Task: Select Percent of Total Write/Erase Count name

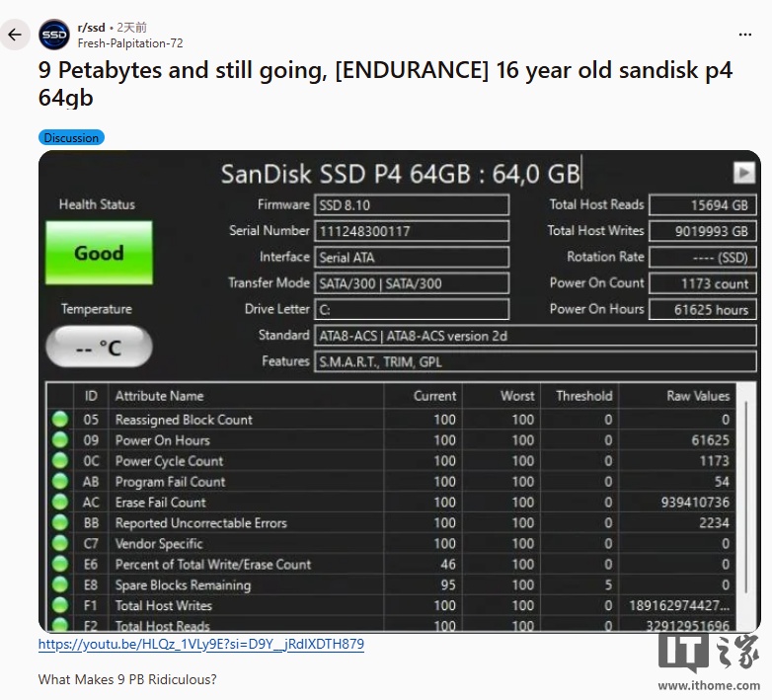Action: (x=213, y=564)
